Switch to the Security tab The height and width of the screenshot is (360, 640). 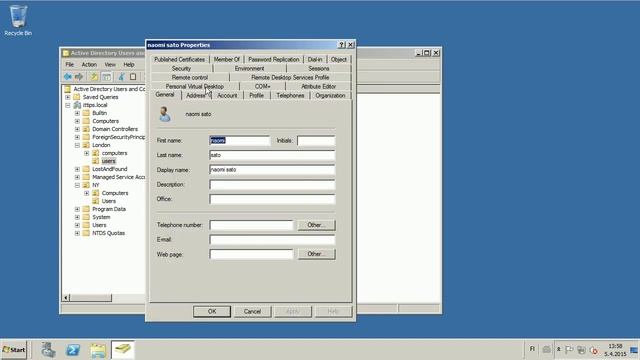181,69
